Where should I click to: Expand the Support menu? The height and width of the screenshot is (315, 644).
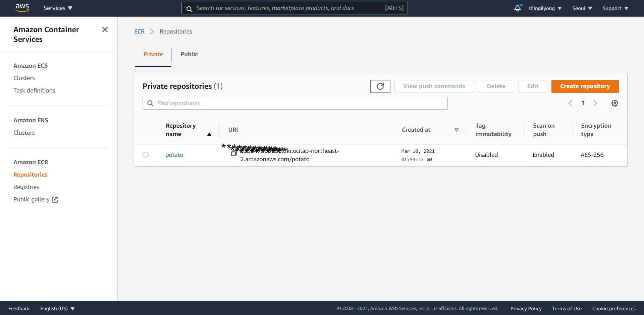click(615, 8)
